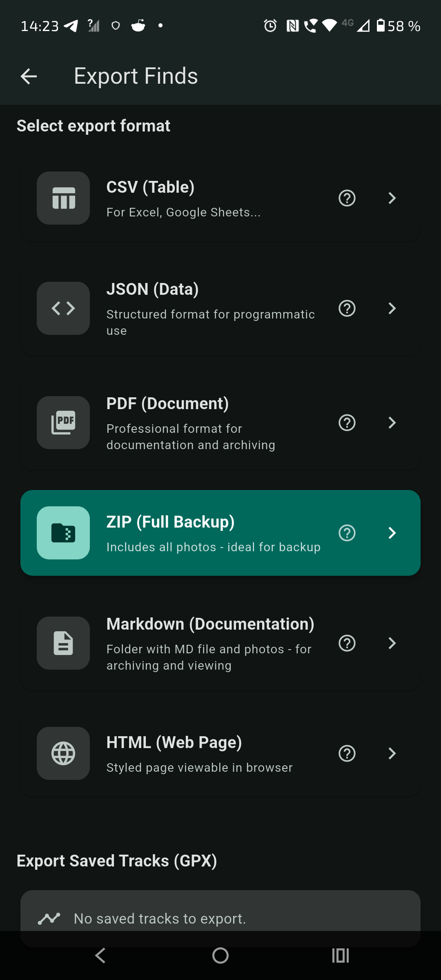The image size is (441, 980).
Task: Tap the 'Select export format' heading
Action: [x=94, y=126]
